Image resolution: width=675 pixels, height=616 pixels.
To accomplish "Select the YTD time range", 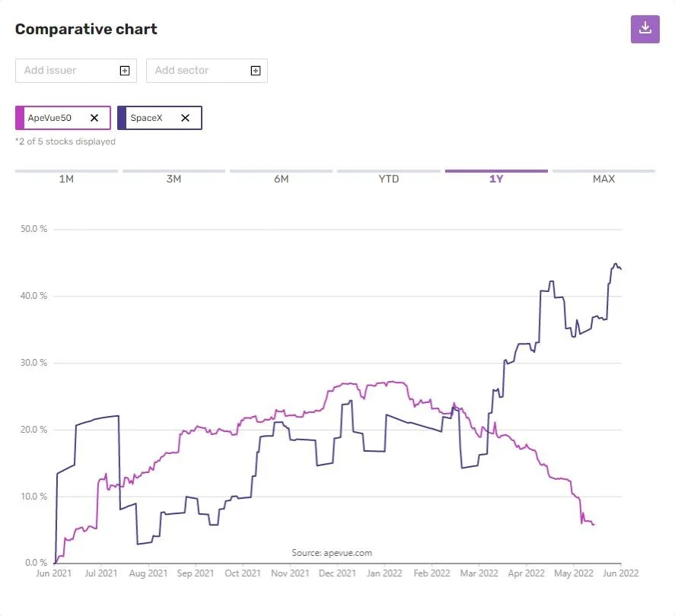I will click(389, 179).
